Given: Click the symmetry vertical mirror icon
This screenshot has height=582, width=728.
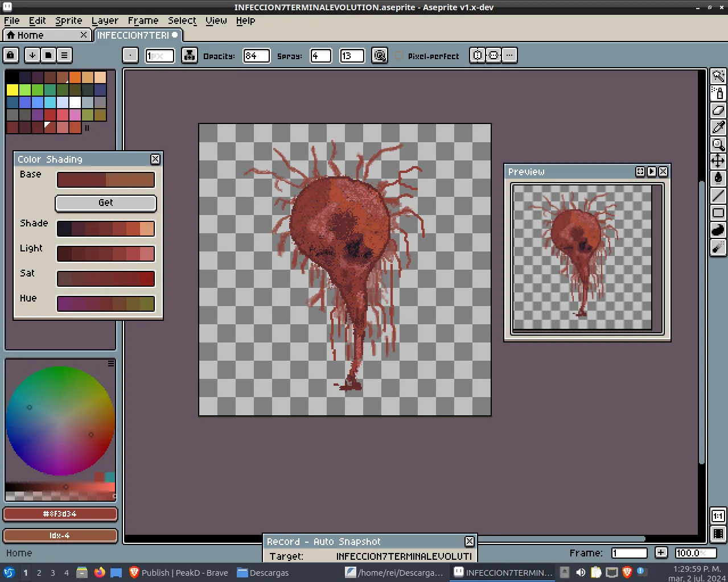Looking at the screenshot, I should pyautogui.click(x=478, y=55).
